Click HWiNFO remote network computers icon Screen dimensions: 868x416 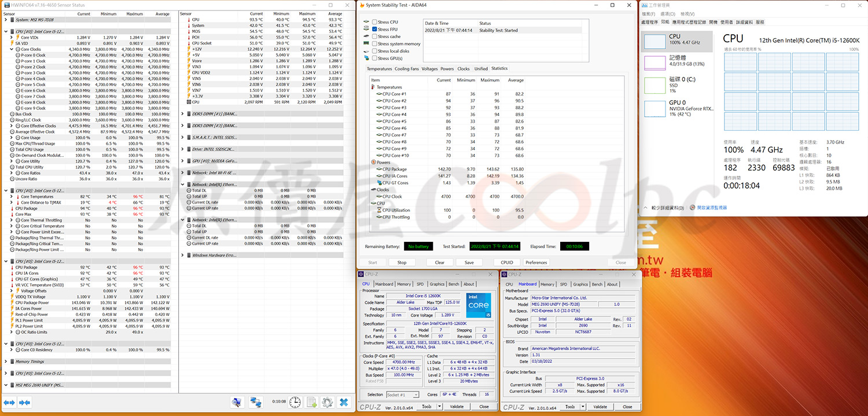(x=255, y=402)
